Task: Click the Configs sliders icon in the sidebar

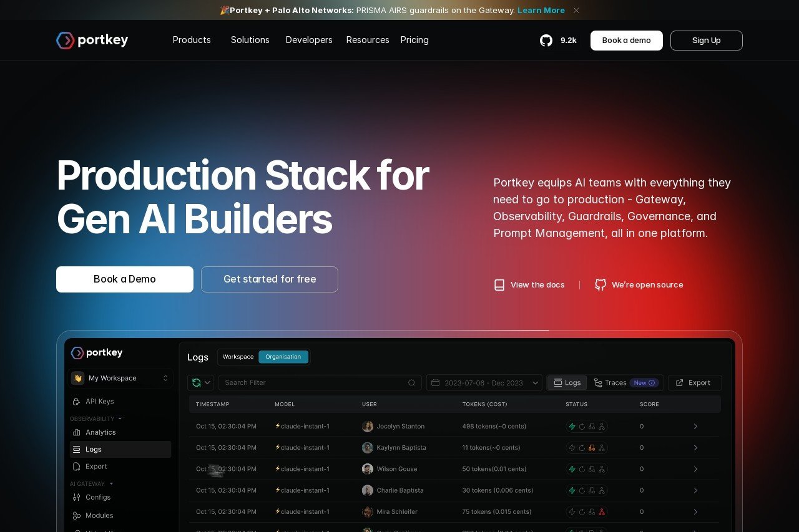Action: 77,497
